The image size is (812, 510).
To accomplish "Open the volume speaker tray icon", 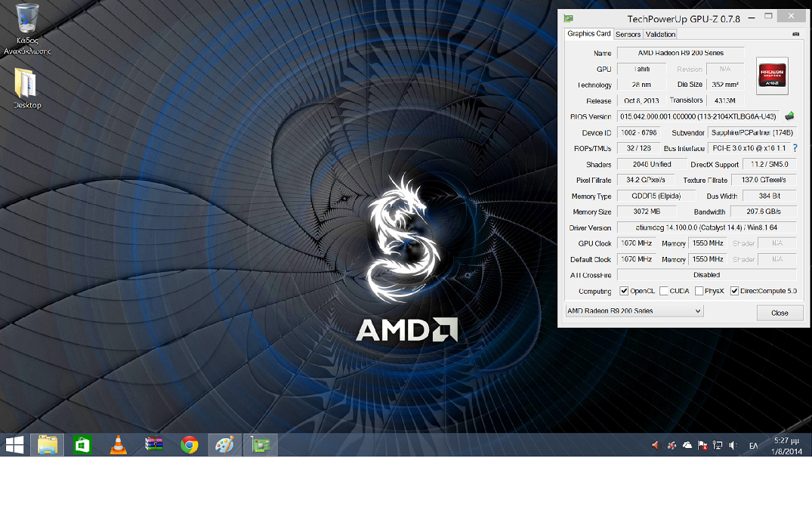I will tap(733, 445).
